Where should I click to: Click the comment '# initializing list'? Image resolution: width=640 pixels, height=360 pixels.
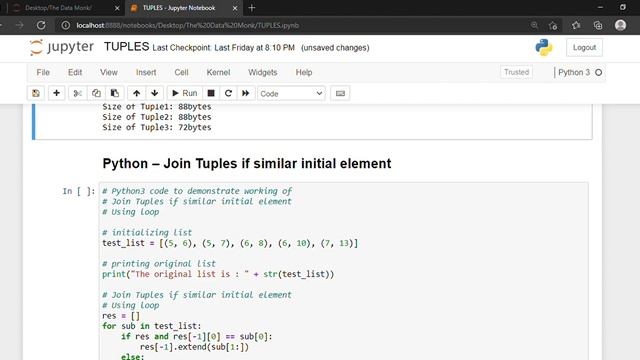147,233
